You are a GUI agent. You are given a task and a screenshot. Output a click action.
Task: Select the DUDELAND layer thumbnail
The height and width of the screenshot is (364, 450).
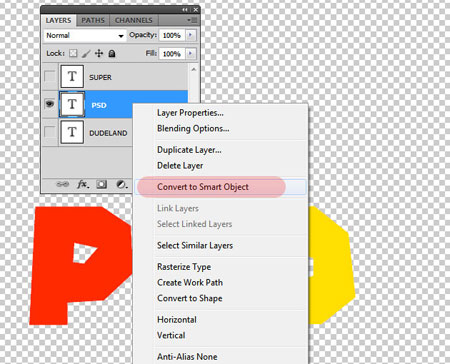(x=72, y=132)
